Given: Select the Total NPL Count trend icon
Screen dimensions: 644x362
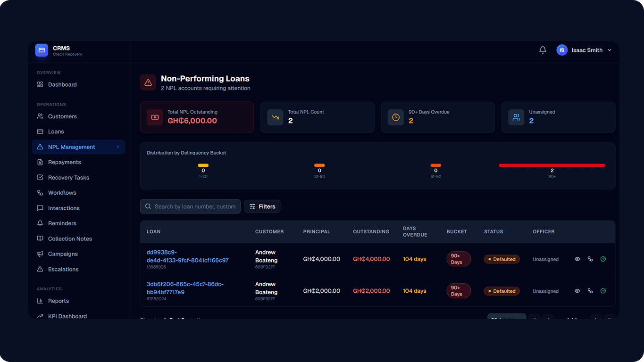Looking at the screenshot, I should pos(275,117).
